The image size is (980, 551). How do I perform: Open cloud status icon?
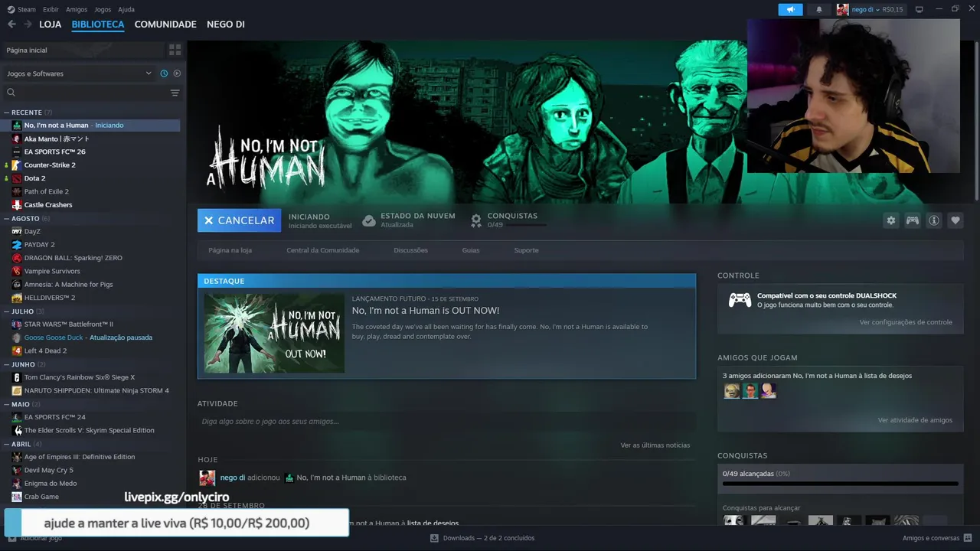pos(369,220)
